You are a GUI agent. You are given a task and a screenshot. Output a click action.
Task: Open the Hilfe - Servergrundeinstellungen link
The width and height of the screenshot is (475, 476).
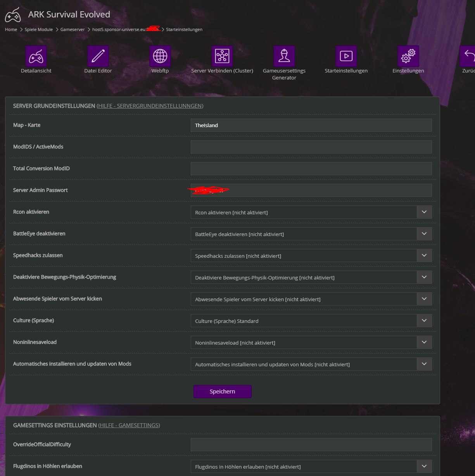[x=150, y=106]
